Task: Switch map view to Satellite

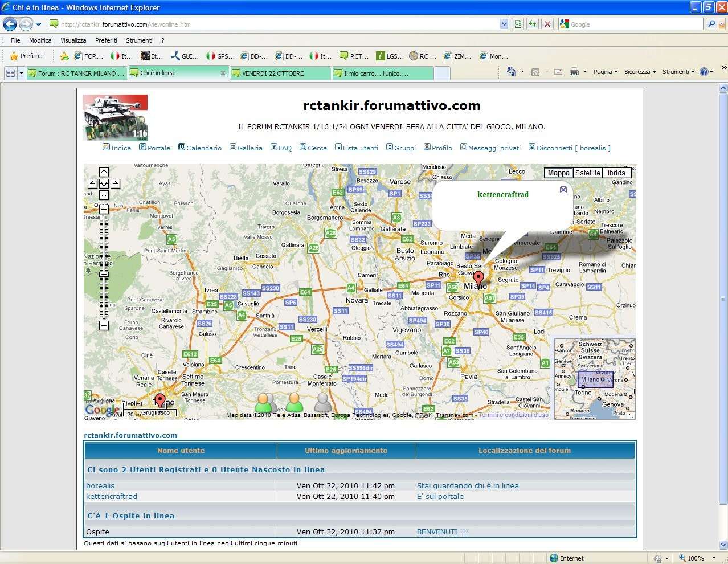Action: click(x=587, y=173)
